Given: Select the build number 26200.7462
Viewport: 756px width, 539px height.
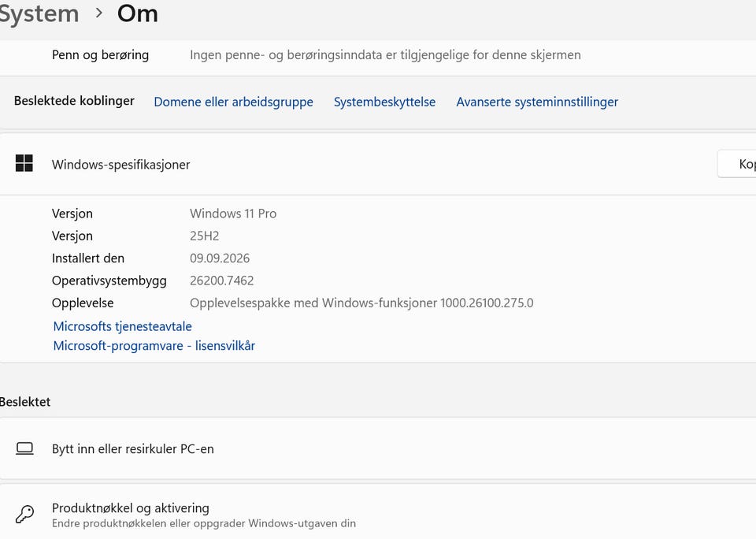Looking at the screenshot, I should pos(222,281).
